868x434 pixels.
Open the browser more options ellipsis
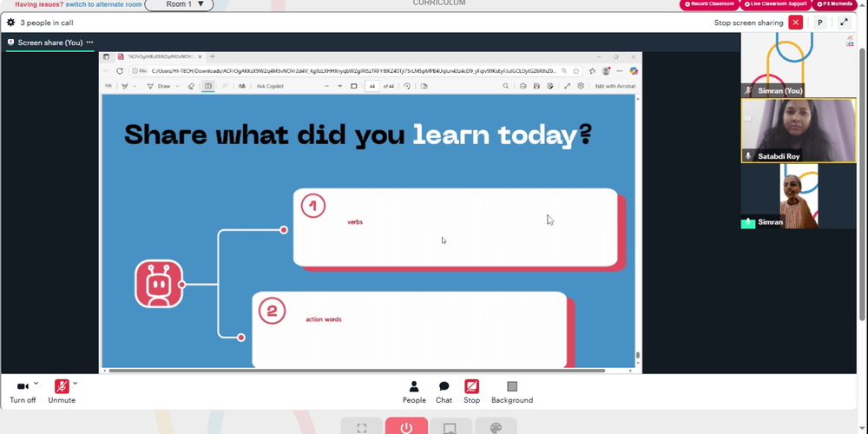(620, 71)
